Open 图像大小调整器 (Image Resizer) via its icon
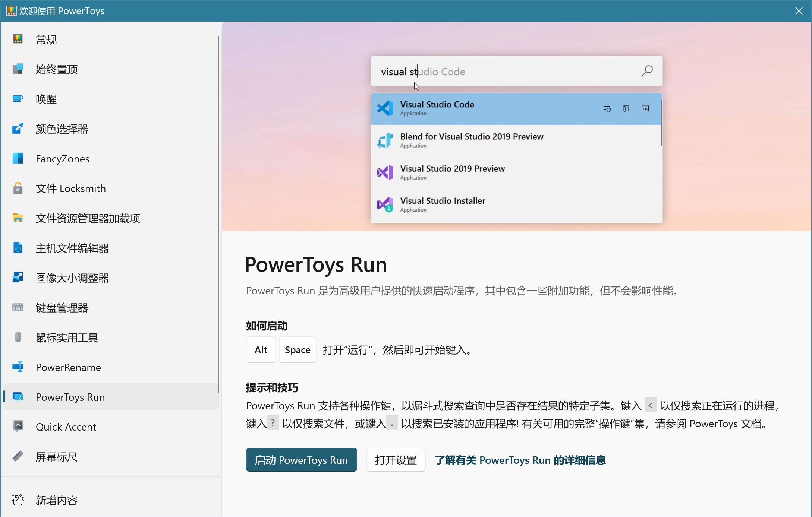812x517 pixels. pyautogui.click(x=18, y=277)
